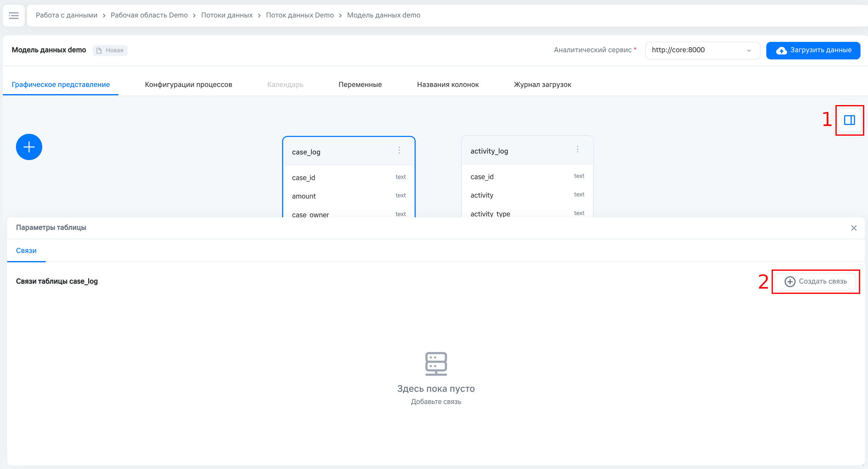Go to Потоки данных breadcrumb
The height and width of the screenshot is (469, 868).
[227, 15]
